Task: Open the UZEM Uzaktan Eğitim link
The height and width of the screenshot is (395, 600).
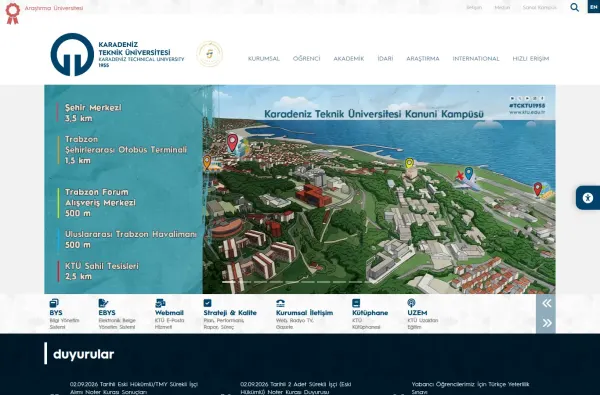Action: [422, 319]
